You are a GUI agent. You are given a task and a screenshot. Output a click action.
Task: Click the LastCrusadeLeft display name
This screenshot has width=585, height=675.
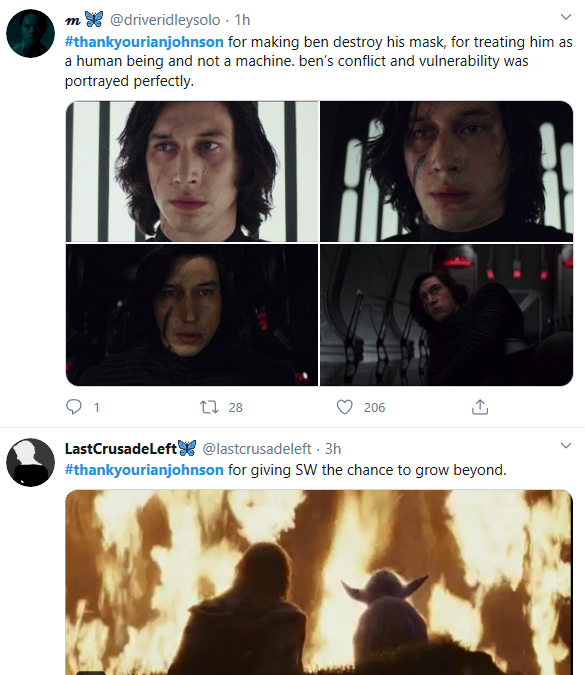tap(121, 449)
